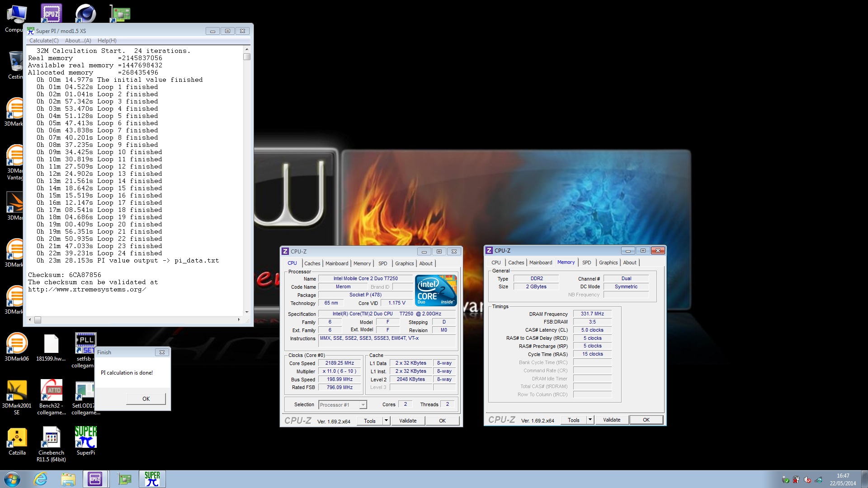Click the DRAM Frequency 331.7 MHz field
Viewport: 868px width, 488px height.
point(592,314)
